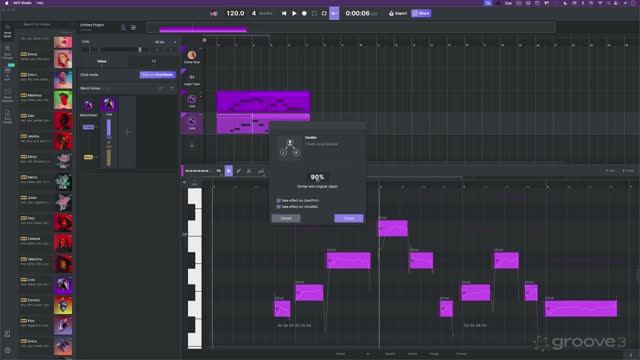Click the profile icon beside project title

pyautogui.click(x=123, y=27)
